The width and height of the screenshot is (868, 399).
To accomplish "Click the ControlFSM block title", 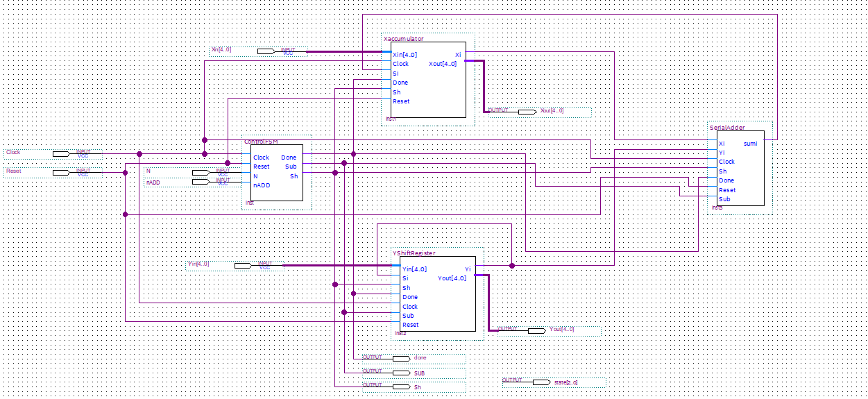I will pos(261,142).
